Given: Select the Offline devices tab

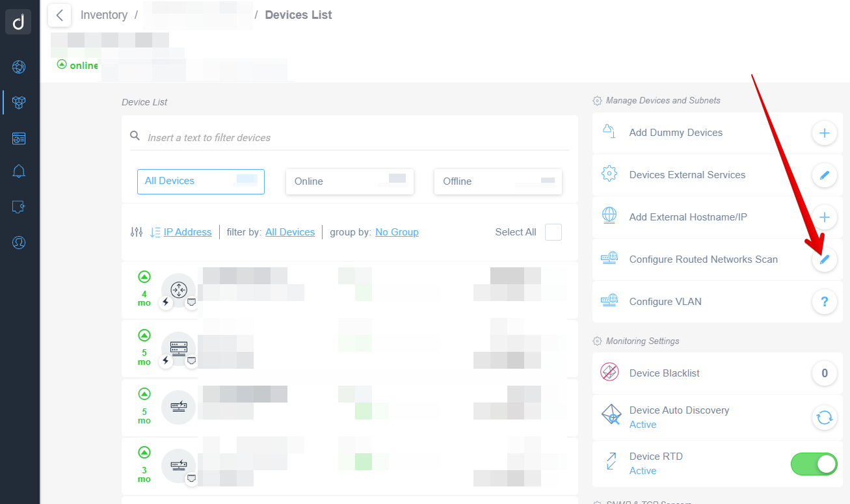Looking at the screenshot, I should coord(498,181).
